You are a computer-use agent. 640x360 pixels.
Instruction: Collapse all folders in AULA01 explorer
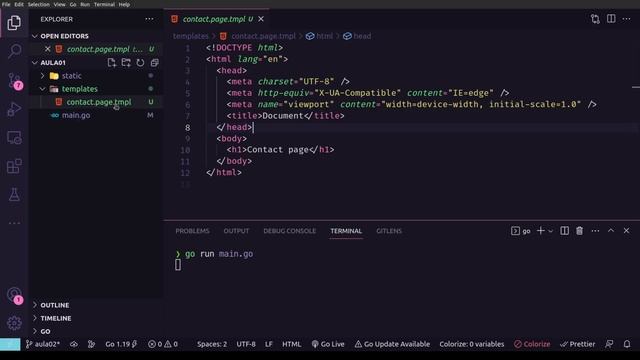coord(154,62)
